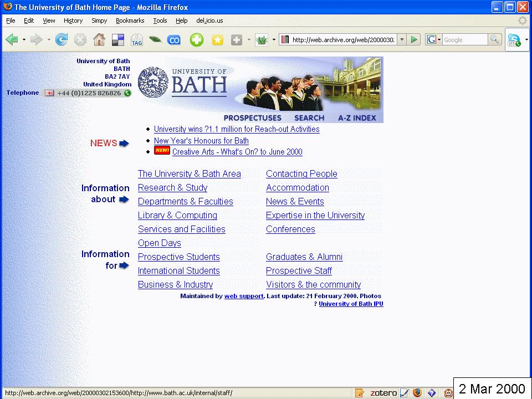Click the SEARCH banner link
Viewport: 532px width, 399px height.
[x=309, y=117]
